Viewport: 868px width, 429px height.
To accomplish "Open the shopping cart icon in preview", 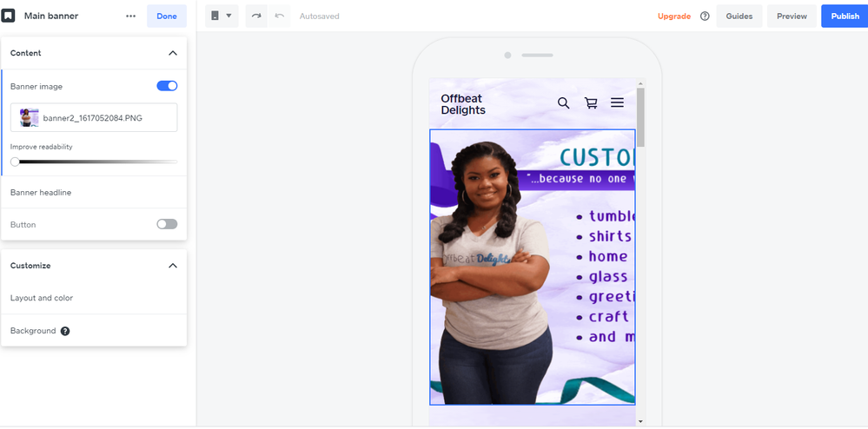I will point(591,103).
